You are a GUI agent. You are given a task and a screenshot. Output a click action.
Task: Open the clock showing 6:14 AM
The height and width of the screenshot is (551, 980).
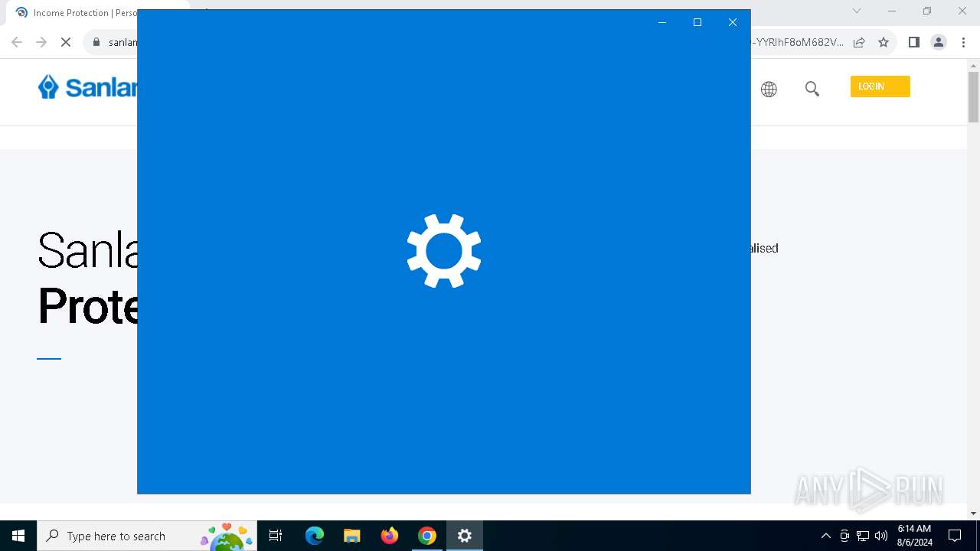click(x=914, y=536)
